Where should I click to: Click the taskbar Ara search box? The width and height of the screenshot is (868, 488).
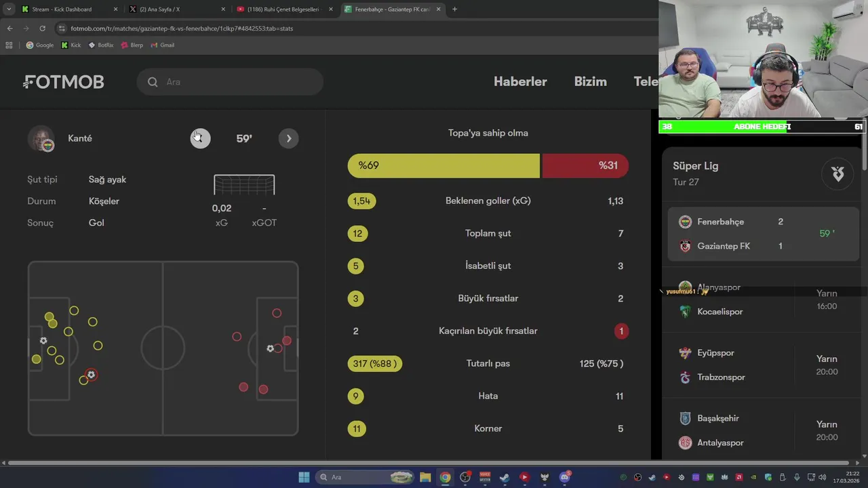pos(366,477)
